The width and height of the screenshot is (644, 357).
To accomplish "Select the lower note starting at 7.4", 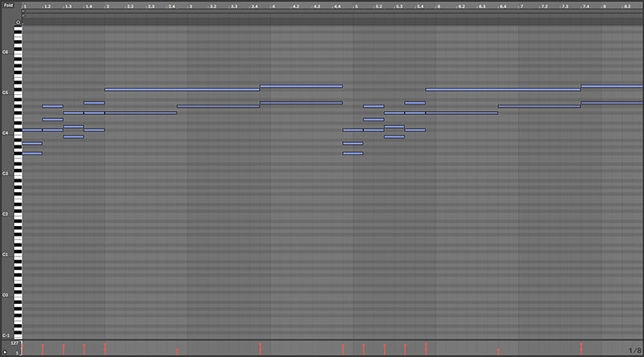I will [x=612, y=103].
